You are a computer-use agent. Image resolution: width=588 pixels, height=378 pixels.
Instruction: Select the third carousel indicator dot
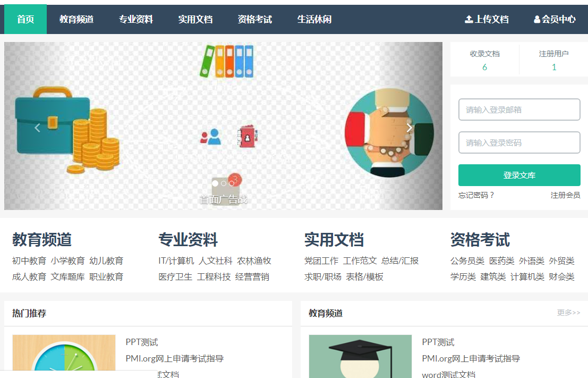232,183
